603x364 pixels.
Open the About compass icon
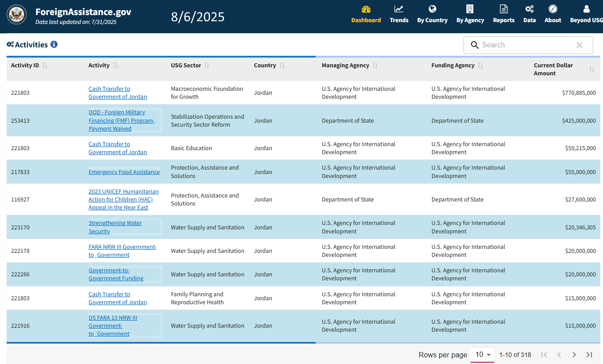pos(553,9)
